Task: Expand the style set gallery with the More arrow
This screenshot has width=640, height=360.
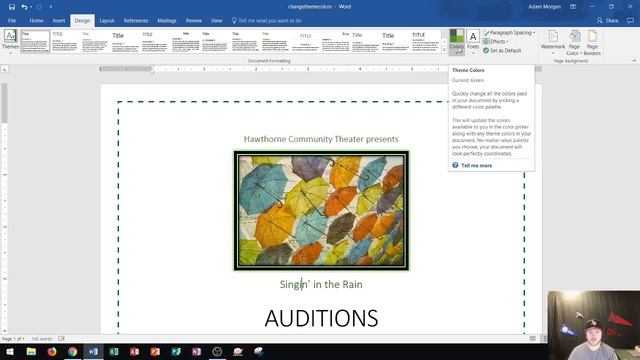Action: [444, 50]
